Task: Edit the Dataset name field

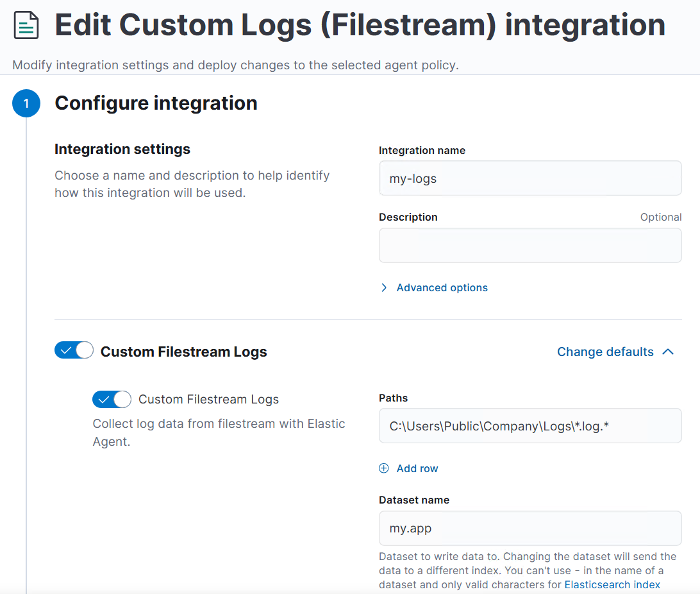Action: [x=530, y=528]
